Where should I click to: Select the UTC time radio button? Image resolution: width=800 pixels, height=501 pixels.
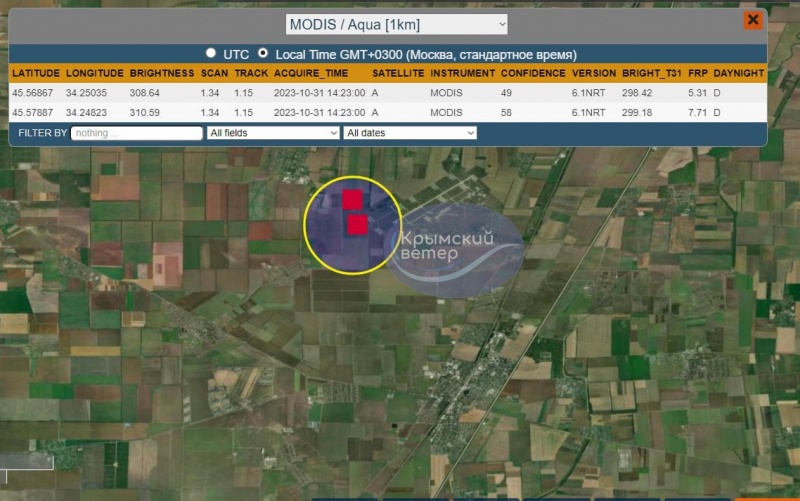pos(210,53)
